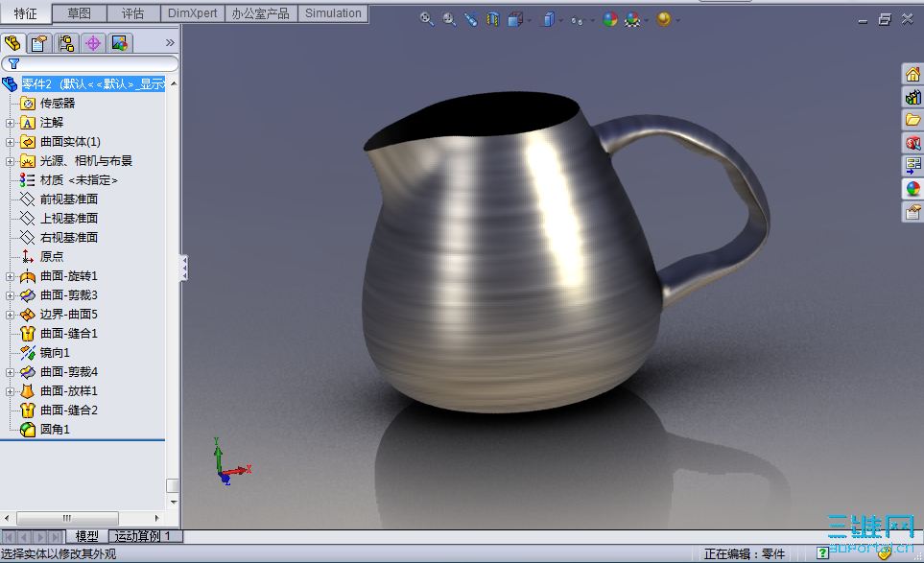
Task: Open the Apply Scene dropdown arrow
Action: pos(647,20)
